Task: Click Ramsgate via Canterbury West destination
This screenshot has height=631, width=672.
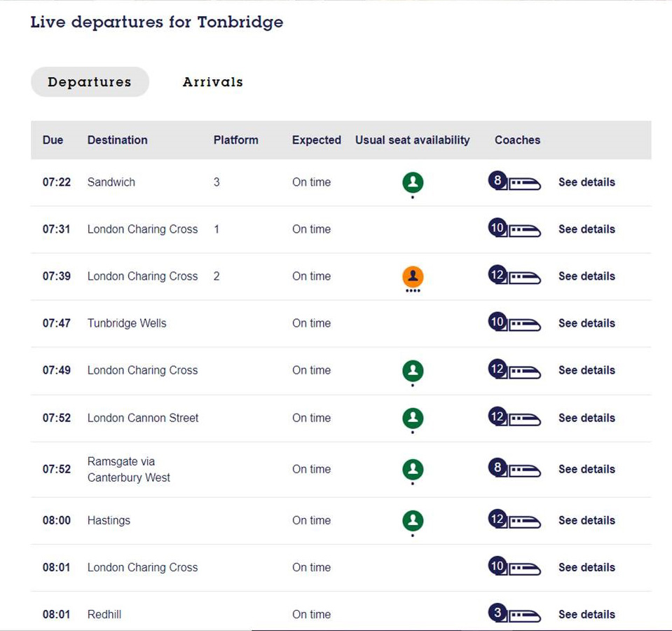Action: [x=128, y=469]
